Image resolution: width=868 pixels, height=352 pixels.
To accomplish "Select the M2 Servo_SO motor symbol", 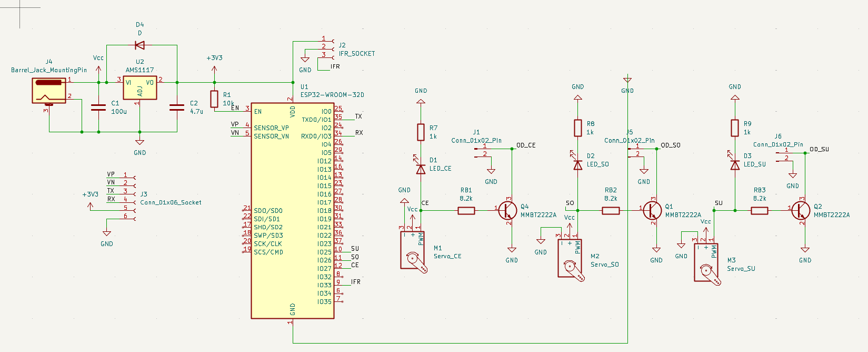I will [571, 260].
